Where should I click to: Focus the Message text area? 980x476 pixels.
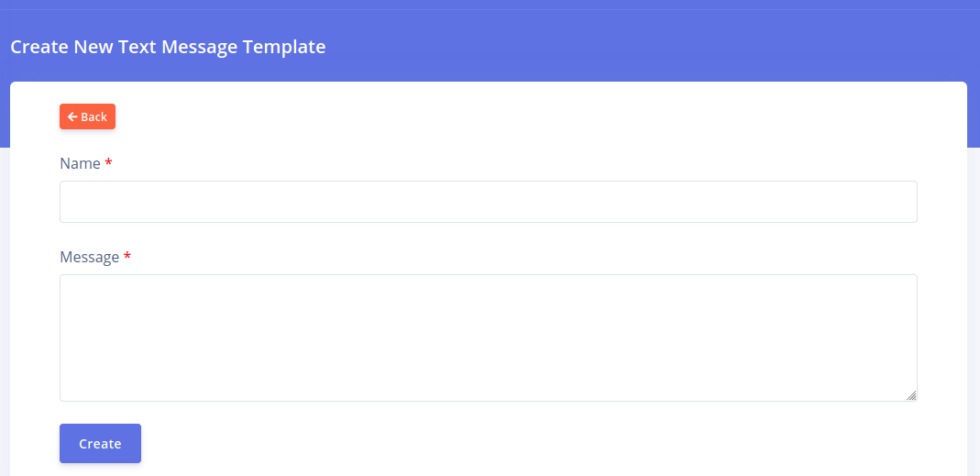pyautogui.click(x=488, y=338)
